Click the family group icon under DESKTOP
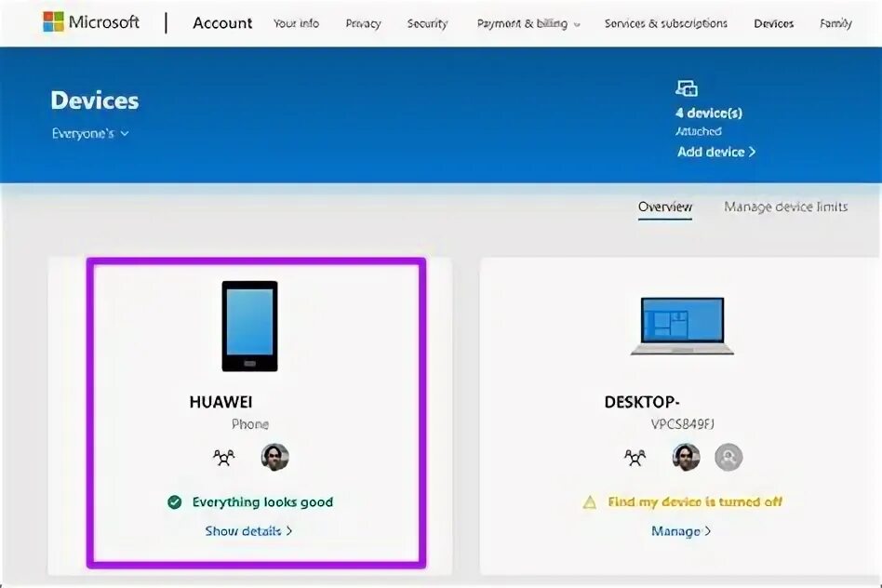 point(635,457)
